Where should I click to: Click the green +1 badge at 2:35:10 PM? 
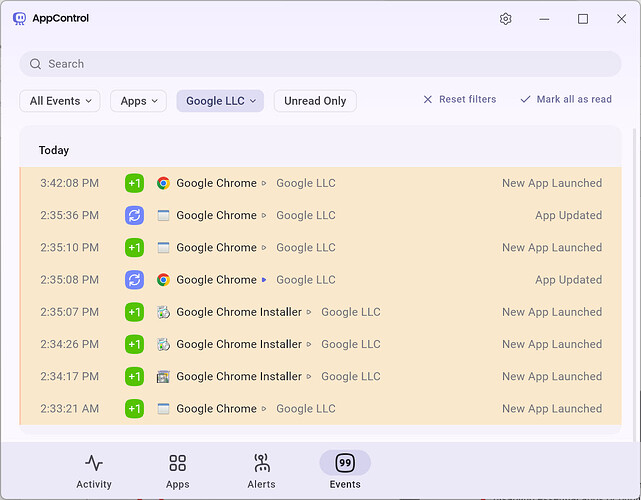[x=134, y=248]
